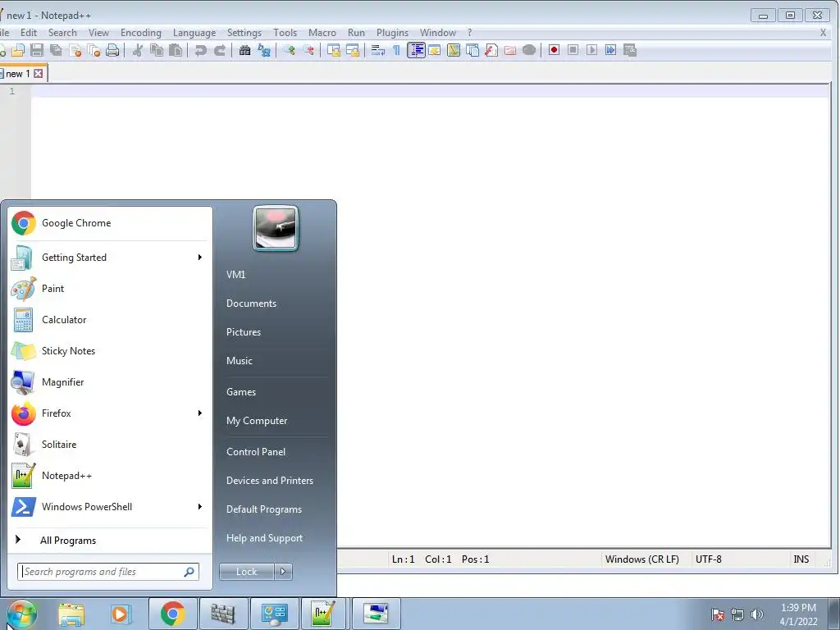Click the Undo arrow icon
This screenshot has height=630, width=840.
pyautogui.click(x=201, y=50)
